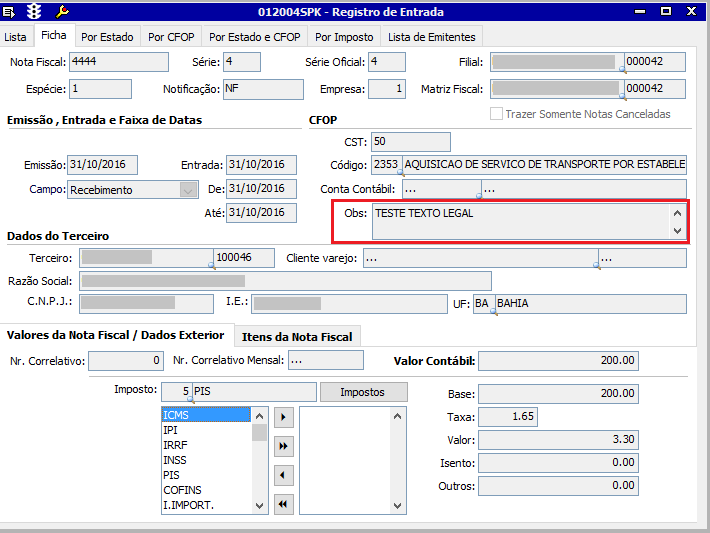The image size is (710, 533).
Task: Click the Nota Fiscal field 4444
Action: coord(119,62)
